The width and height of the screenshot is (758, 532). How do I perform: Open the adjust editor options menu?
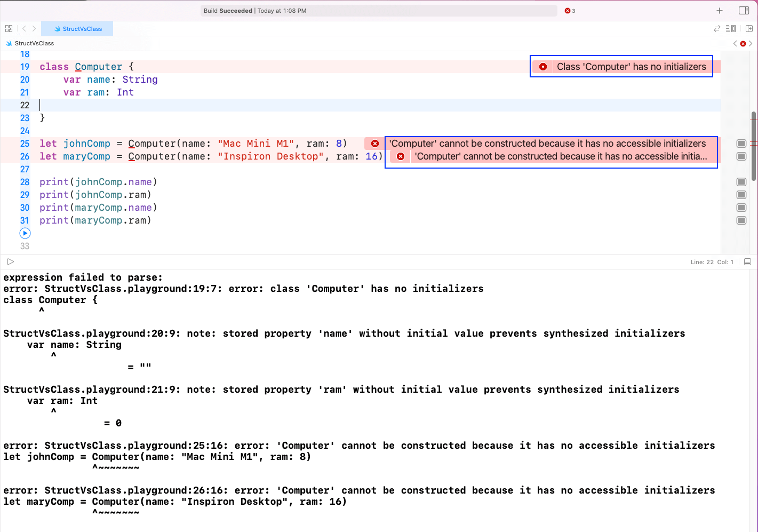click(x=731, y=29)
